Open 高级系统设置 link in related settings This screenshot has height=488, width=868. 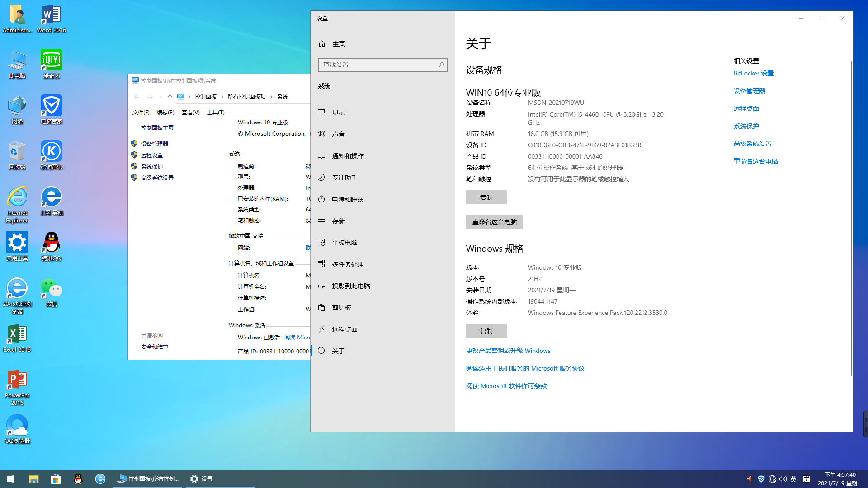click(x=752, y=144)
